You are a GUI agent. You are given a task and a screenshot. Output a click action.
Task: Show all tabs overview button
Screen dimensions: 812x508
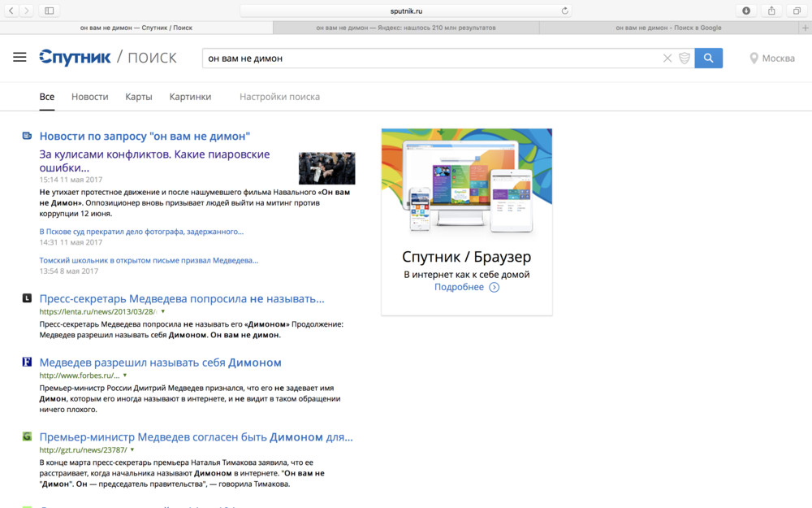pyautogui.click(x=797, y=11)
